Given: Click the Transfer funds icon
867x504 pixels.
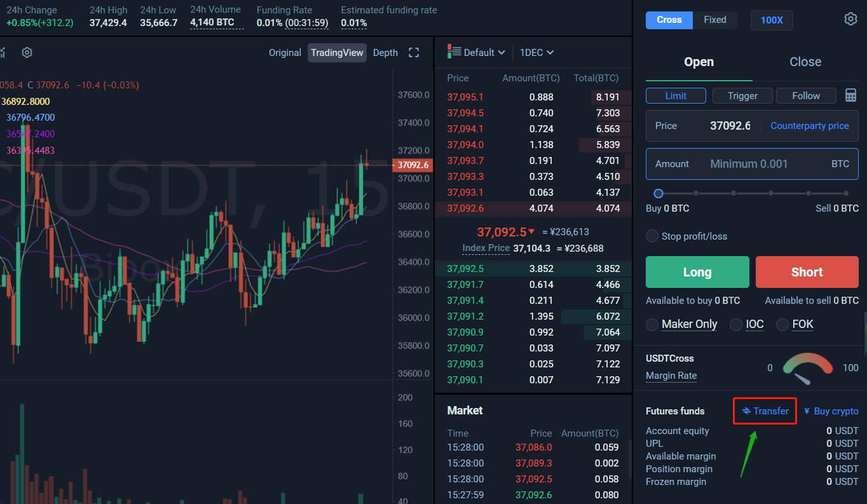Looking at the screenshot, I should coord(746,411).
